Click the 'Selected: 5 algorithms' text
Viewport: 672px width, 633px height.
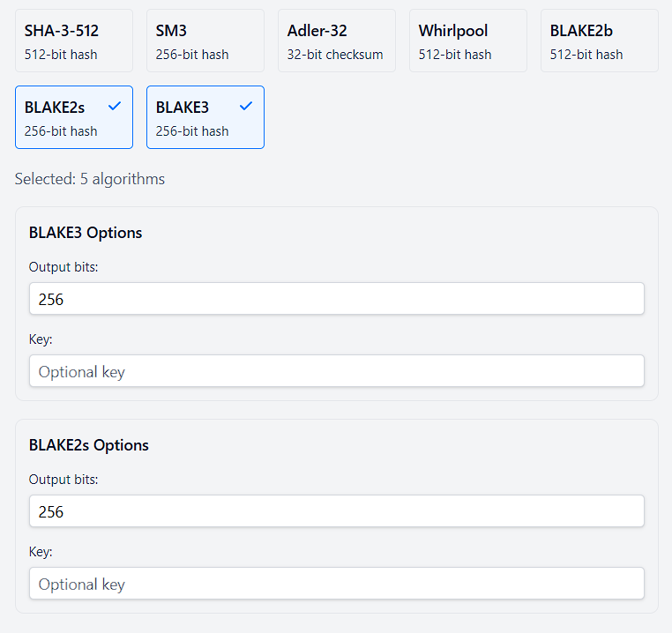pos(90,179)
